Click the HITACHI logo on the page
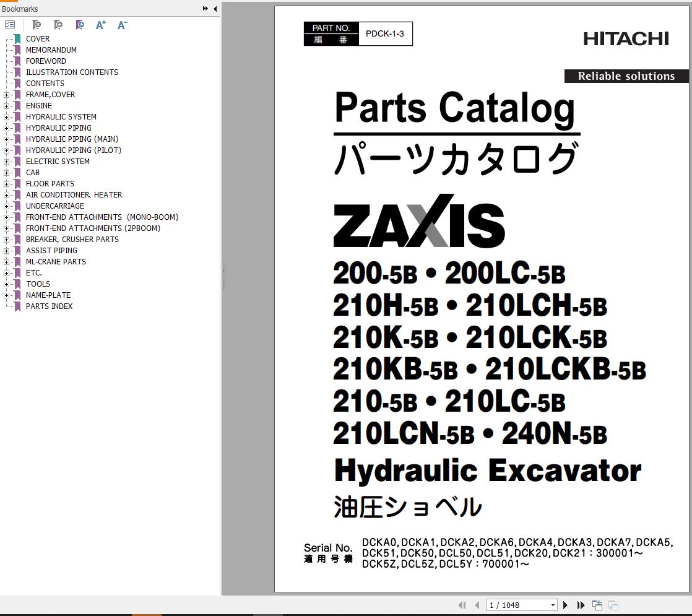Image resolution: width=692 pixels, height=616 pixels. [626, 39]
